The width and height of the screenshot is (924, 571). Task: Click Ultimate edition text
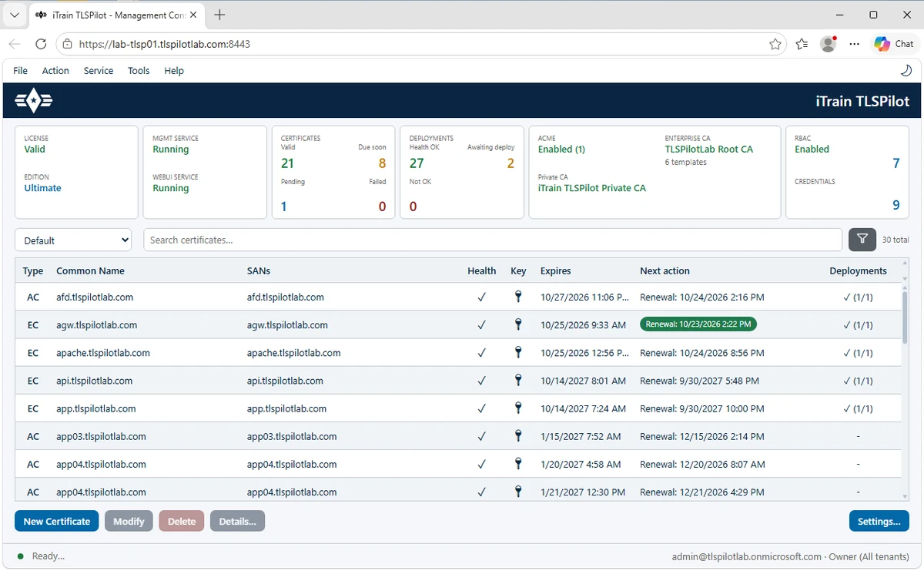tap(42, 188)
